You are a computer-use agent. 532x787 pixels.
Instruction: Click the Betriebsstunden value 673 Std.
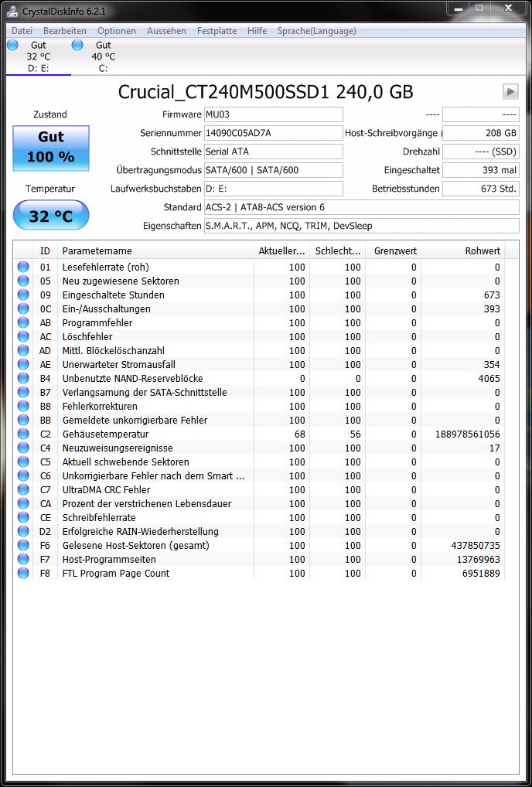click(481, 189)
